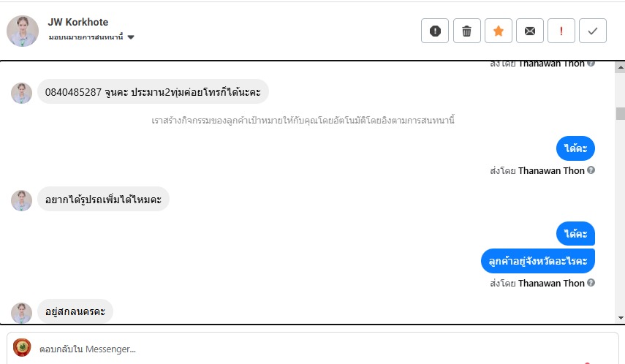Click the red exclamation priority icon
This screenshot has width=625, height=364.
[561, 31]
